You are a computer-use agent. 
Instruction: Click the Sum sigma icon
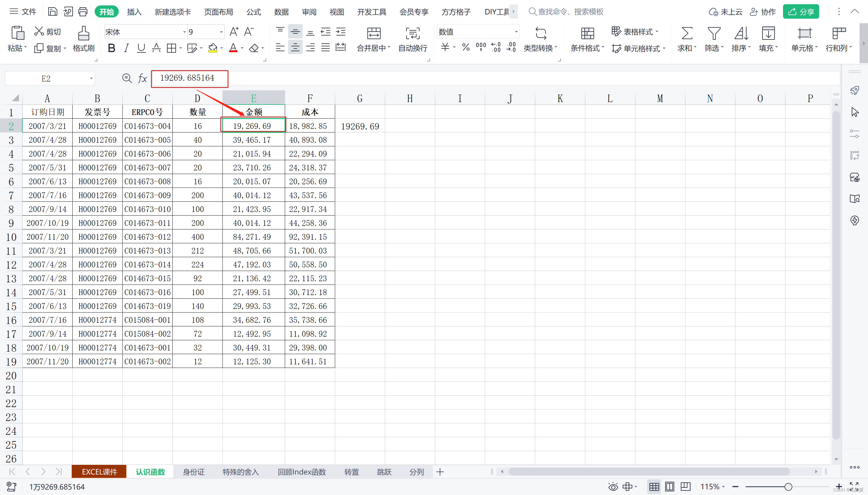[687, 33]
